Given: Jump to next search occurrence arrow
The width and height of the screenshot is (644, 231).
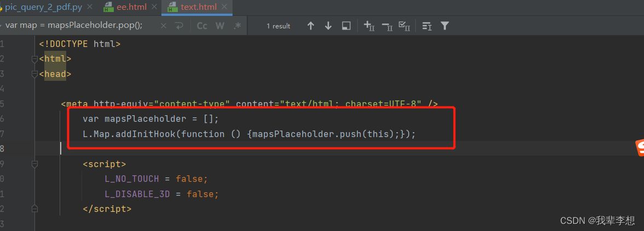Looking at the screenshot, I should click(328, 26).
